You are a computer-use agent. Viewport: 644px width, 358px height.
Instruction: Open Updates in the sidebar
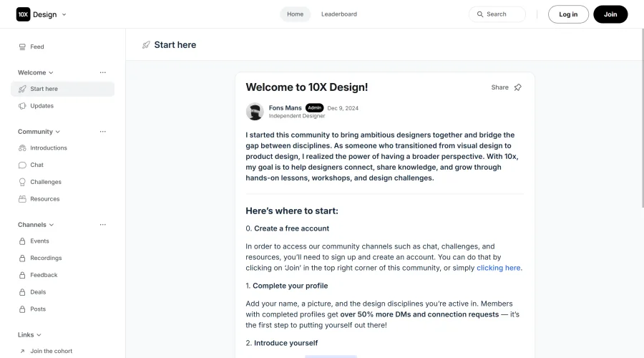click(x=62, y=106)
